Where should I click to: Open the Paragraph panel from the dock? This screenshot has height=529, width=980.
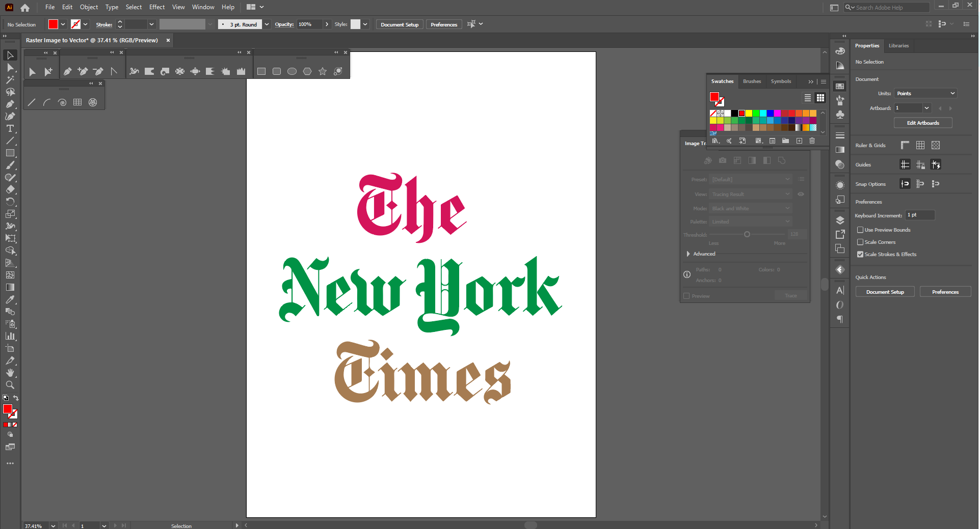[840, 319]
